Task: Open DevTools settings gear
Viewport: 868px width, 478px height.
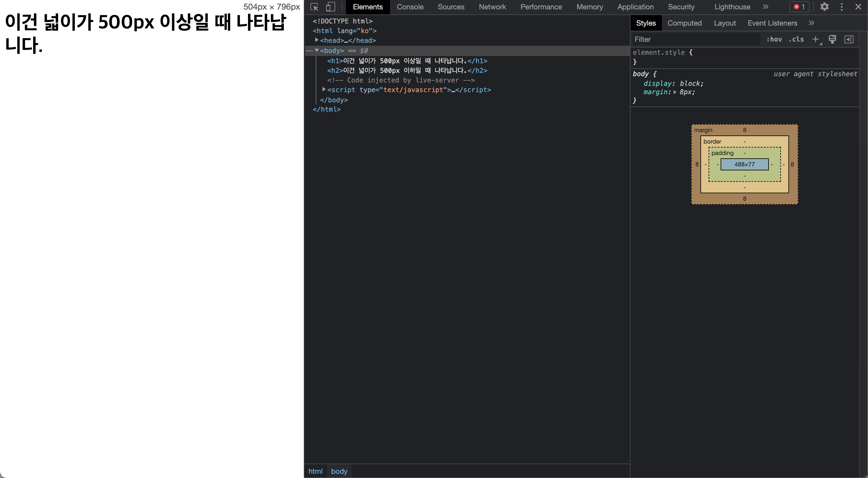Action: pos(824,7)
